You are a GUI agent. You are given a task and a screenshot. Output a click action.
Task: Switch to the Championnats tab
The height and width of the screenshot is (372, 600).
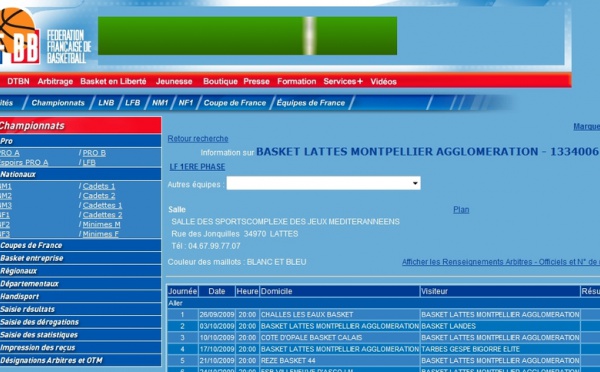pyautogui.click(x=58, y=103)
